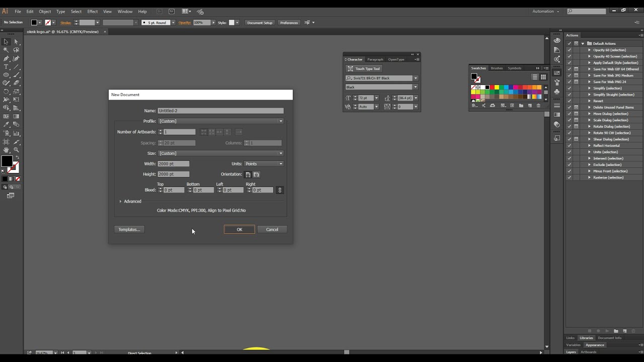Click the Templates... button
Screen dimensions: 644x362
pos(129,230)
